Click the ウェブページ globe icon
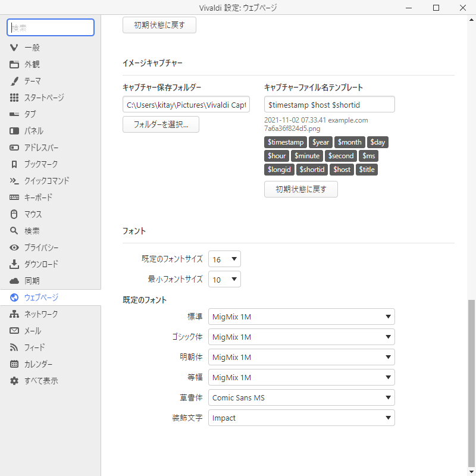Image resolution: width=476 pixels, height=476 pixels. 14,297
